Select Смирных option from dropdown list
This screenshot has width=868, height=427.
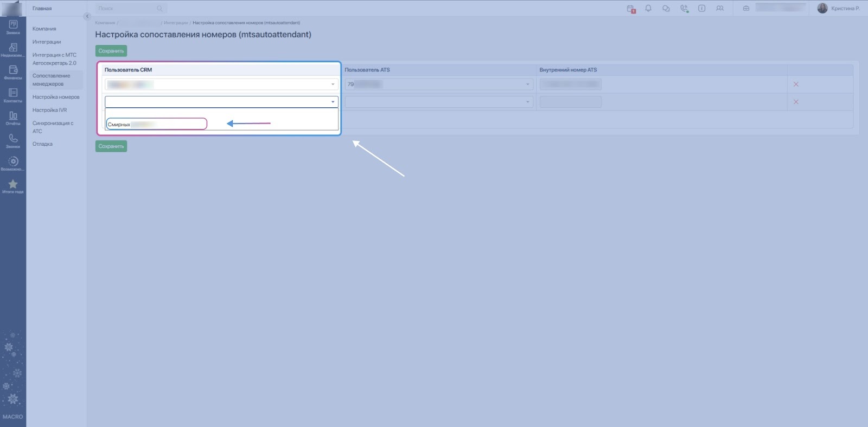pyautogui.click(x=156, y=124)
